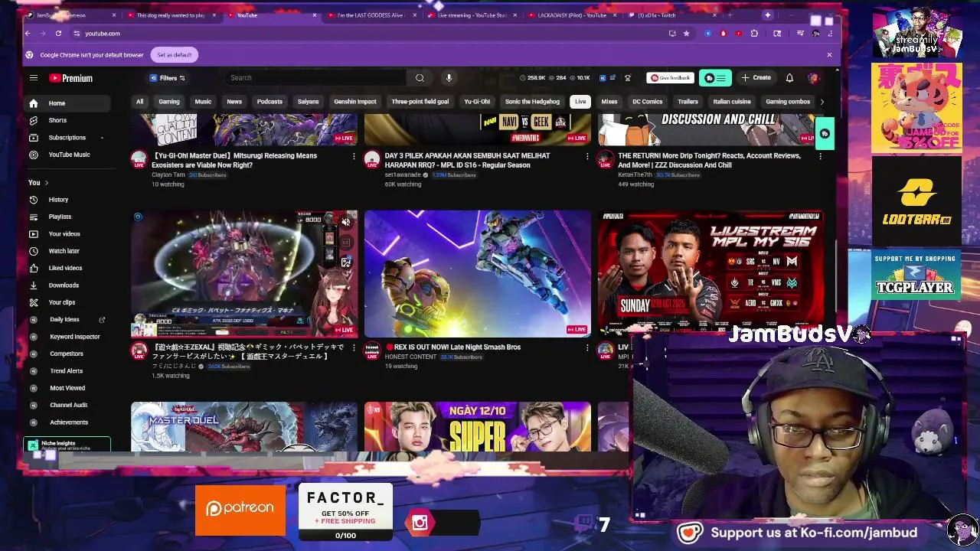The image size is (980, 551).
Task: Open a new Chrome tab
Action: [730, 15]
